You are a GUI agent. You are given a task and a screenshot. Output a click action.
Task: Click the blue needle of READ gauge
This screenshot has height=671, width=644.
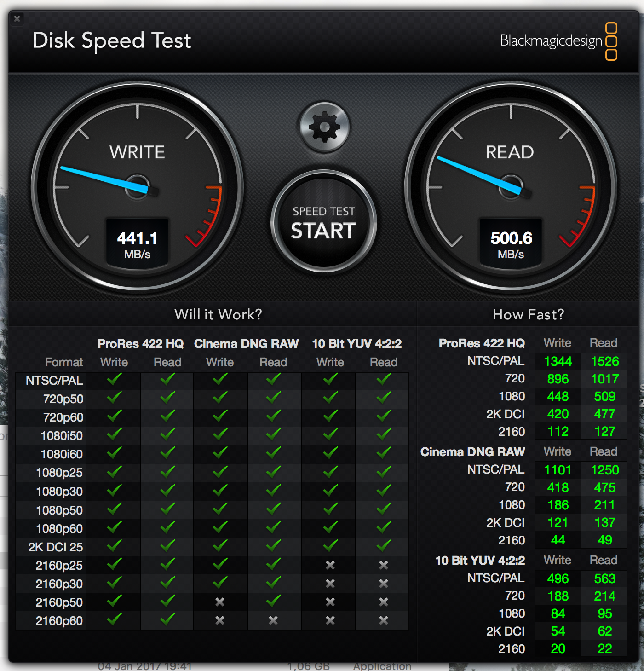479,175
